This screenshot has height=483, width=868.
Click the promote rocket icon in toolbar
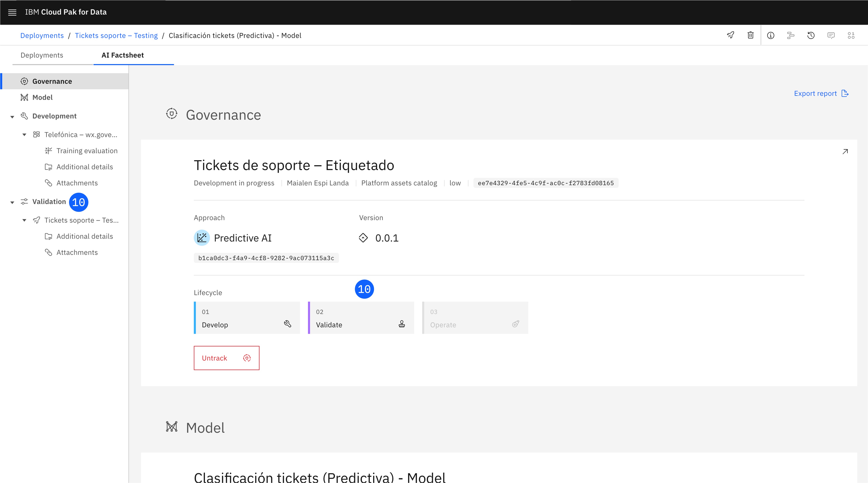pos(731,35)
